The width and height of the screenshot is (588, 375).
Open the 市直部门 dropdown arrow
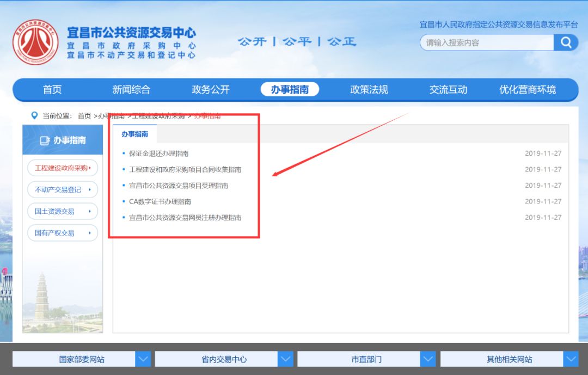click(x=428, y=359)
